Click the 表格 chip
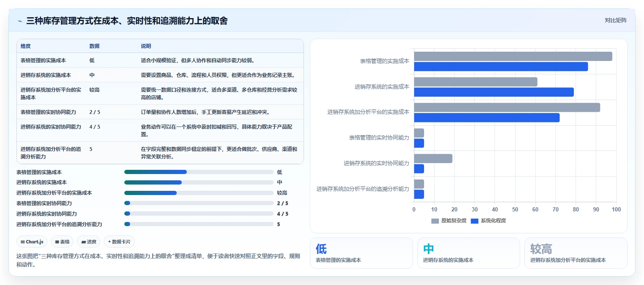Viewport: 644px width, 285px height. (x=62, y=242)
